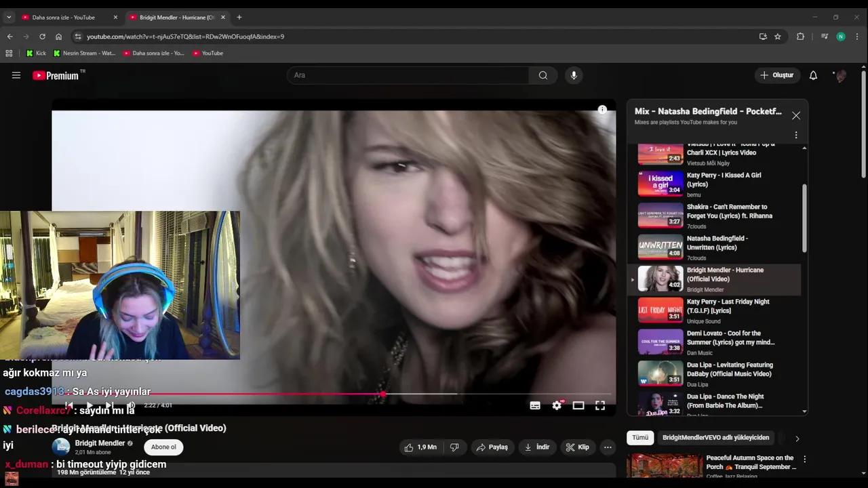
Task: Open a new browser tab
Action: click(239, 17)
